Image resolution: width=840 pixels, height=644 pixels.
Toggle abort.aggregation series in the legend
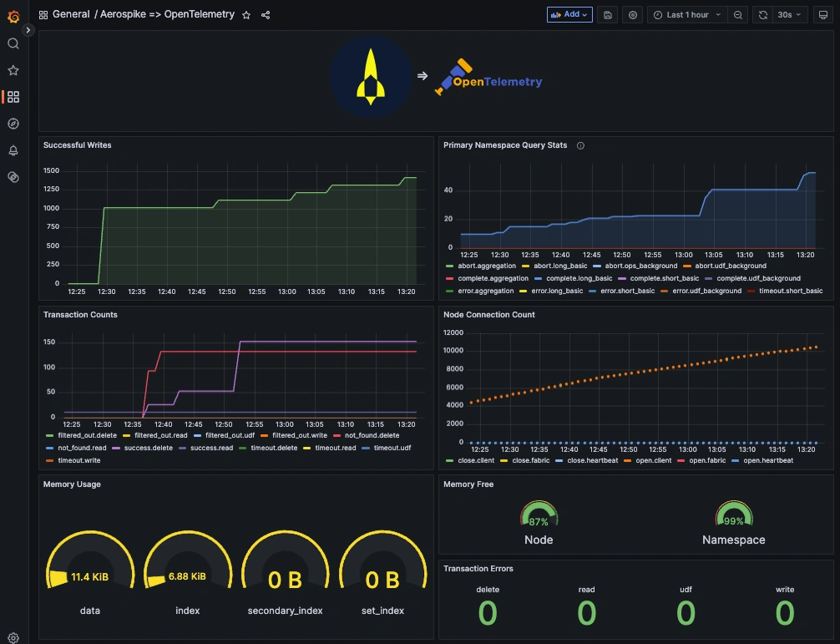pos(487,266)
